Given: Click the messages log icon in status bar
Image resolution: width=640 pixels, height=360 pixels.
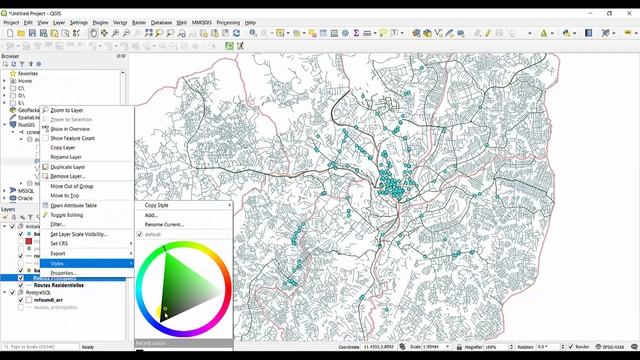Looking at the screenshot, I should pos(634,347).
